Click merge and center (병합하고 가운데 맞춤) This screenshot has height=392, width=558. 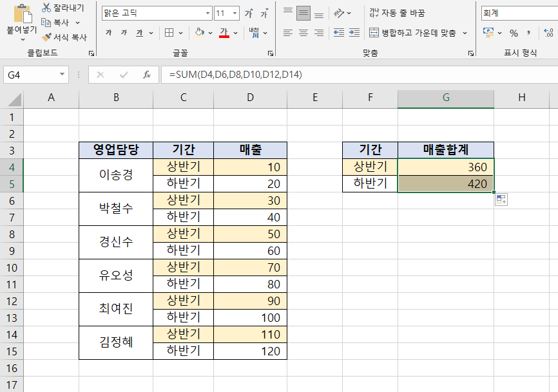[x=413, y=33]
